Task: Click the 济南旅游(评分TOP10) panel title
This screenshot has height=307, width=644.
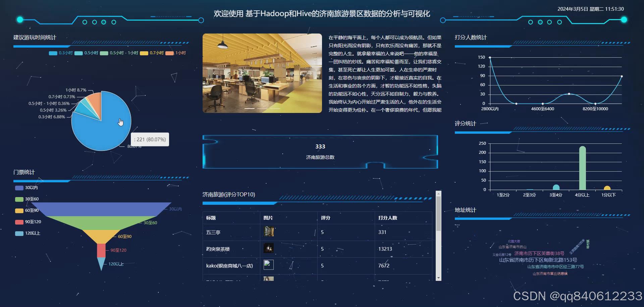Action: click(229, 194)
